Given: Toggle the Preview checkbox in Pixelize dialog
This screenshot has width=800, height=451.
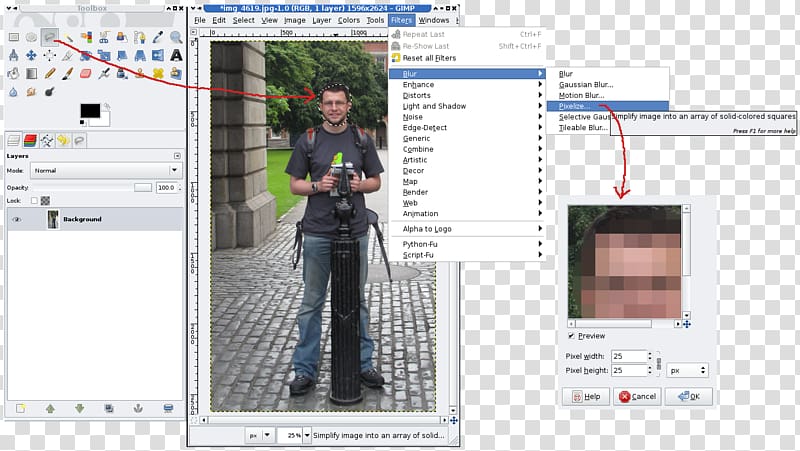Looking at the screenshot, I should (x=571, y=336).
